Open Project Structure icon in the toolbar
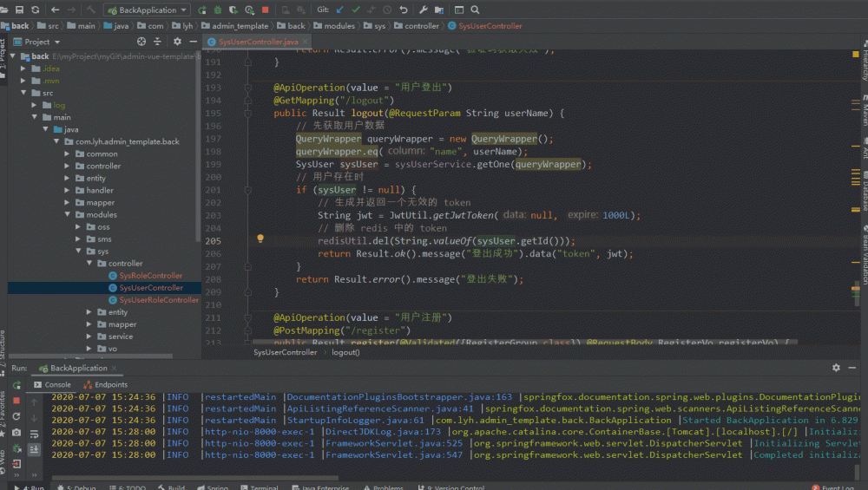868x490 pixels. 439,10
